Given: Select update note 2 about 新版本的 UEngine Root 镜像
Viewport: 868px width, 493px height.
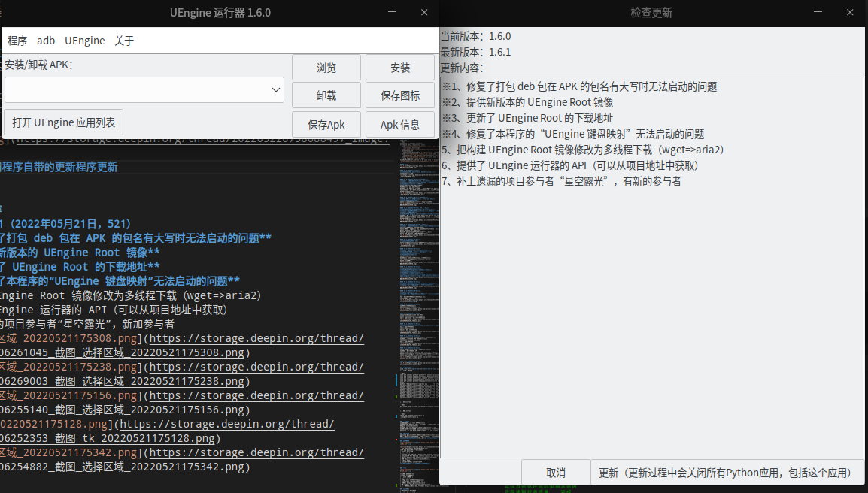Looking at the screenshot, I should coord(527,102).
